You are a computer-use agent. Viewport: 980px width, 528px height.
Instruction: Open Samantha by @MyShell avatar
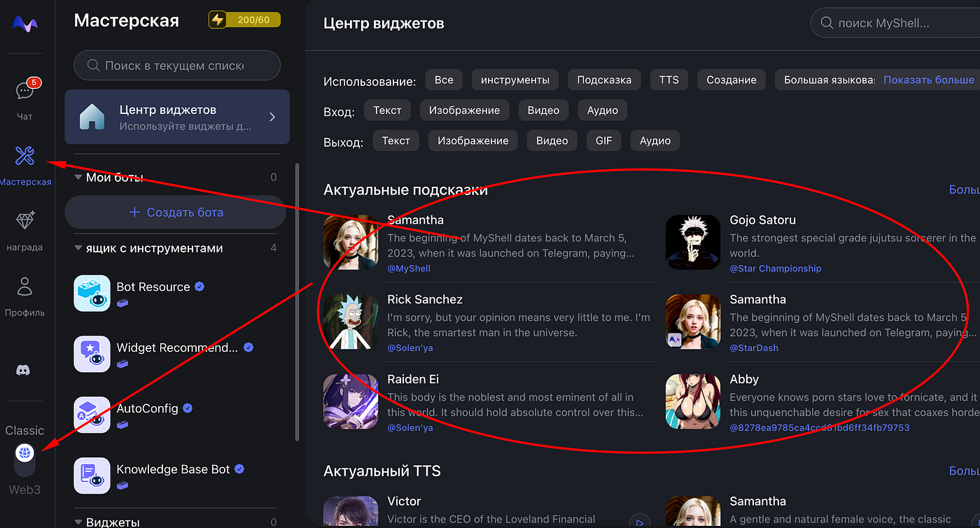tap(351, 243)
